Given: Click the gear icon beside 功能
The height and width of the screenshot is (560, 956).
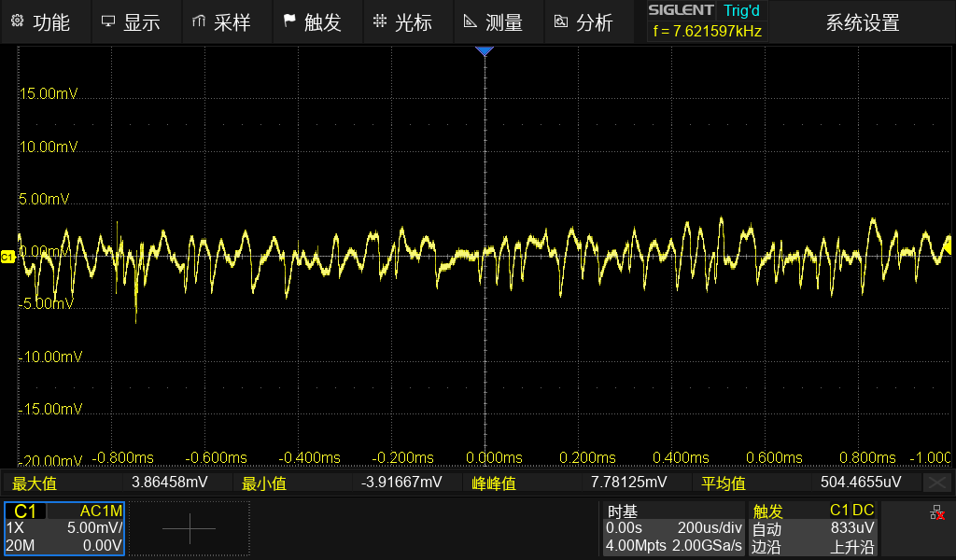Looking at the screenshot, I should tap(17, 21).
